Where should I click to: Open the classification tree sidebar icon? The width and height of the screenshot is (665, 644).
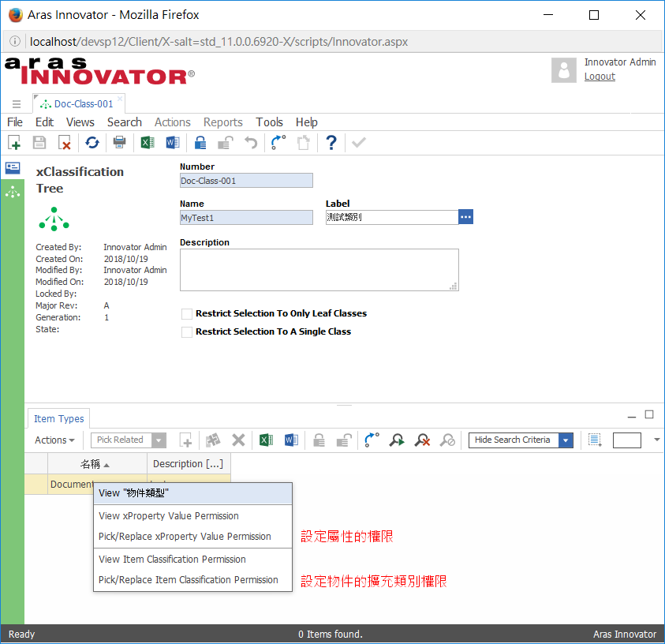13,193
